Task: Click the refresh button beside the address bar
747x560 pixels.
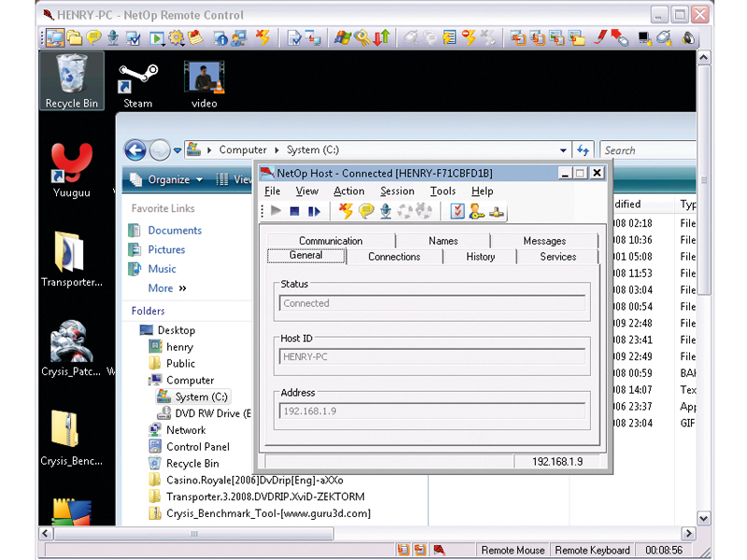Action: (x=583, y=150)
